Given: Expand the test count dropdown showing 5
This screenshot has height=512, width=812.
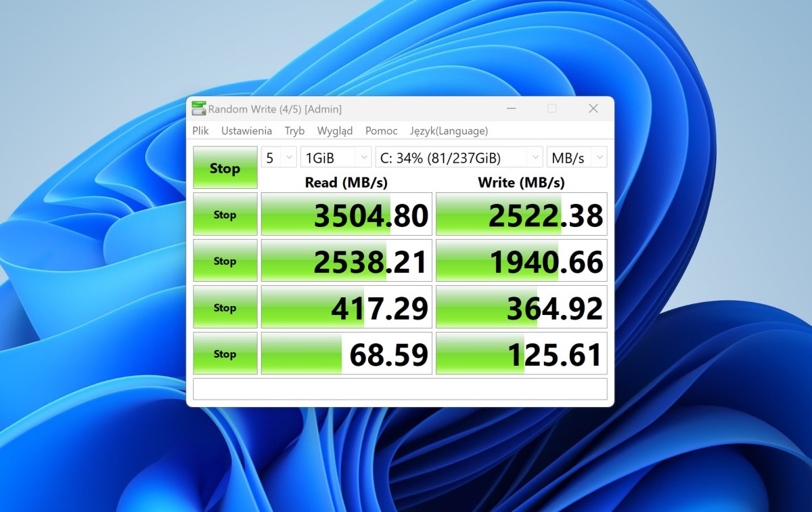Looking at the screenshot, I should [279, 158].
